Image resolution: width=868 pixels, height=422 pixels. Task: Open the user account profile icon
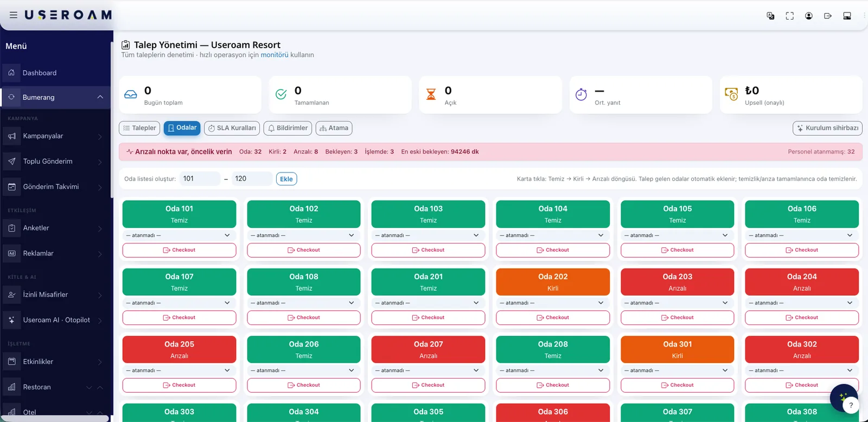click(x=809, y=16)
